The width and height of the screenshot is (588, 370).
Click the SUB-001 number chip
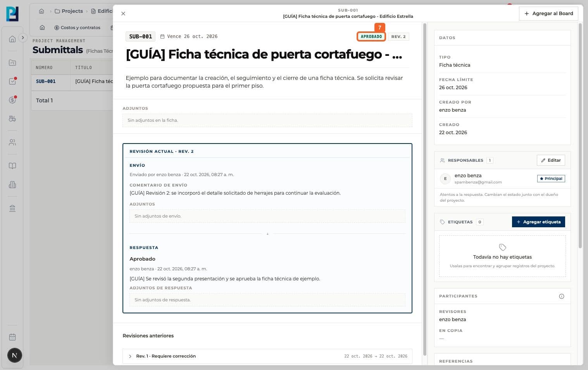pyautogui.click(x=140, y=36)
